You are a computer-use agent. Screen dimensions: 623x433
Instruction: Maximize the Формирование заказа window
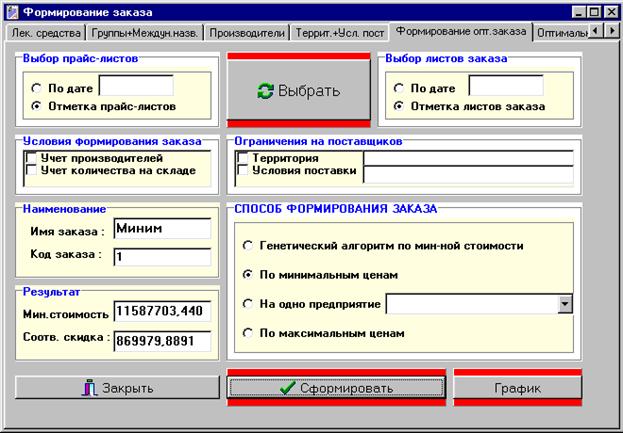click(x=594, y=12)
